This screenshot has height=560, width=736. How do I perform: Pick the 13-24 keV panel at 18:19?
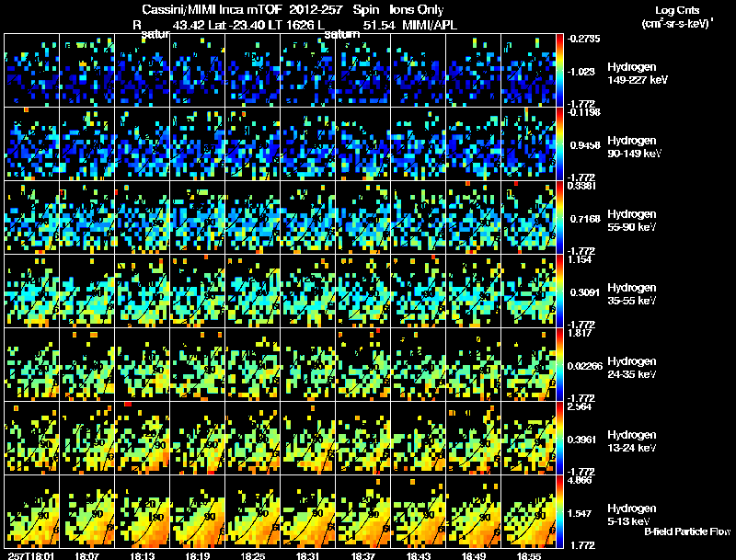198,438
